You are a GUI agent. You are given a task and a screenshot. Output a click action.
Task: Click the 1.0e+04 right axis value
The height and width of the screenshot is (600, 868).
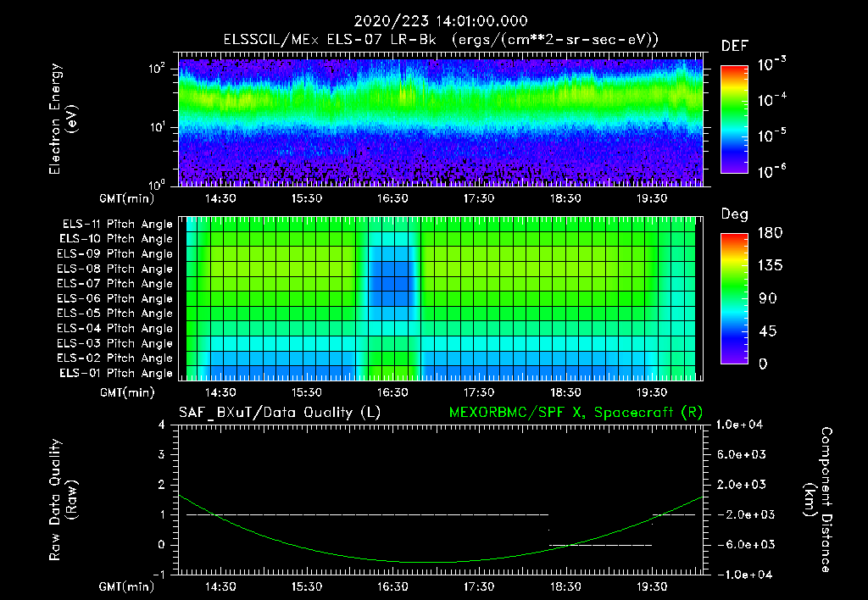pos(739,425)
